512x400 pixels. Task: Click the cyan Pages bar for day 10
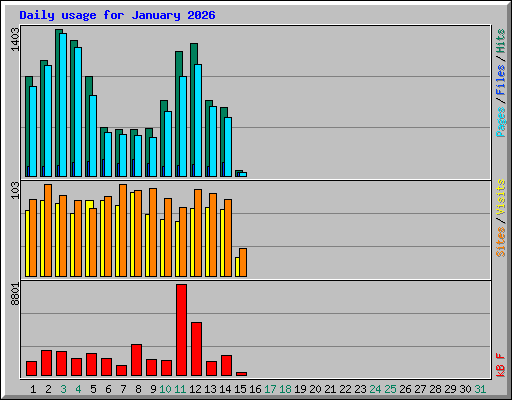[x=168, y=144]
